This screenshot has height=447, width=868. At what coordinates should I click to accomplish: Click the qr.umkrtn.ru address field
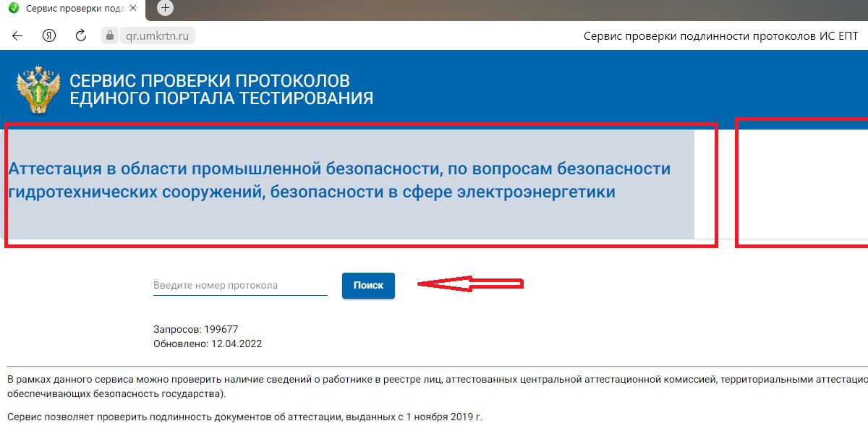(x=156, y=35)
